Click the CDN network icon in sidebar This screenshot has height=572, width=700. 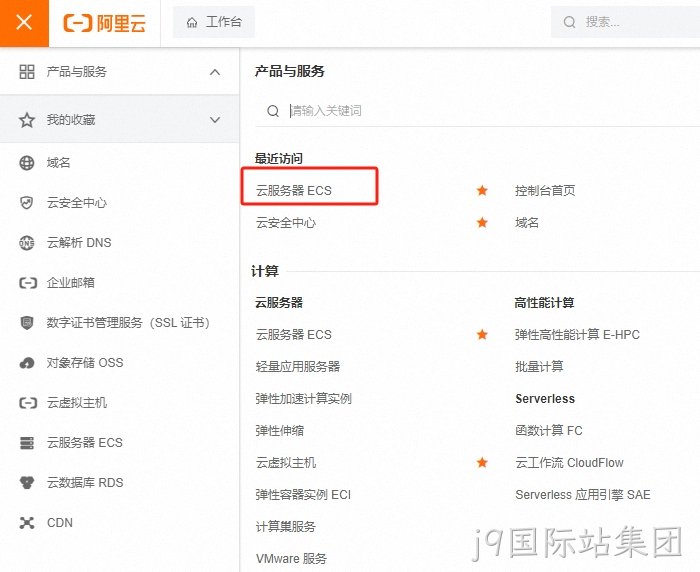pos(27,523)
